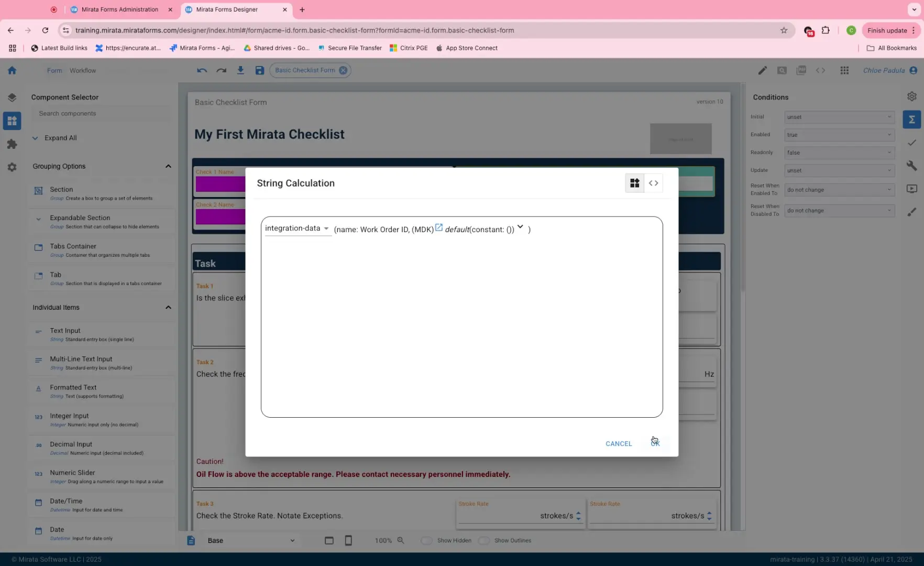The width and height of the screenshot is (924, 566).
Task: Enable the Show Hidden toggle
Action: (427, 540)
